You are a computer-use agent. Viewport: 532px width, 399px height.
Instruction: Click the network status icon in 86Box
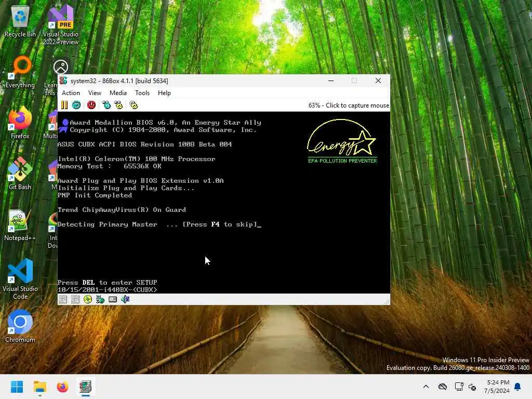point(100,299)
